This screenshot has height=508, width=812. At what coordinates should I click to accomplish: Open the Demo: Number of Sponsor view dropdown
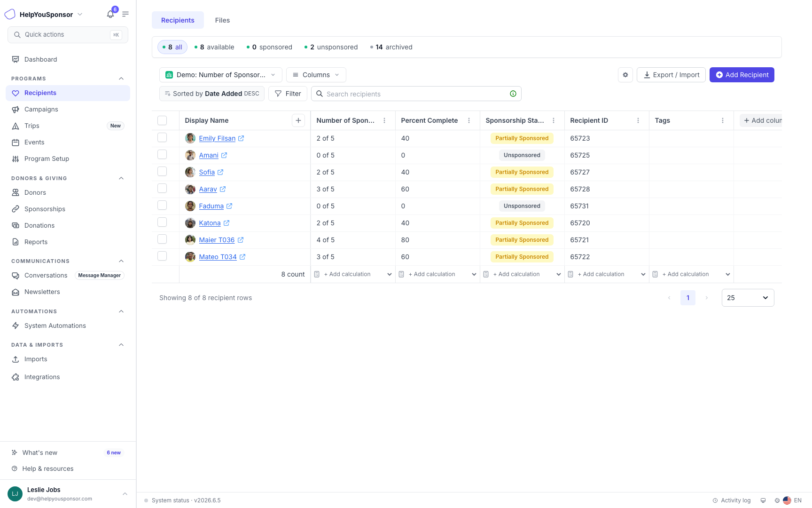coord(221,75)
